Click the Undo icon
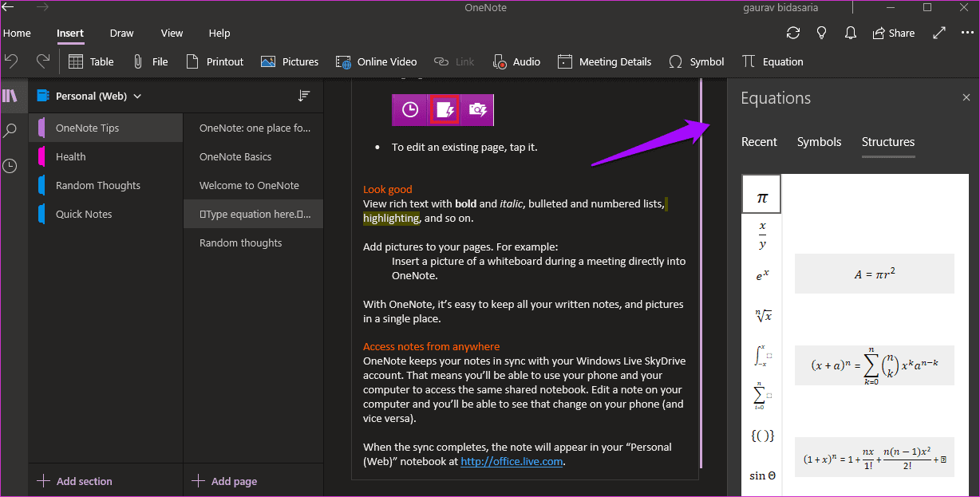This screenshot has height=497, width=980. [12, 61]
